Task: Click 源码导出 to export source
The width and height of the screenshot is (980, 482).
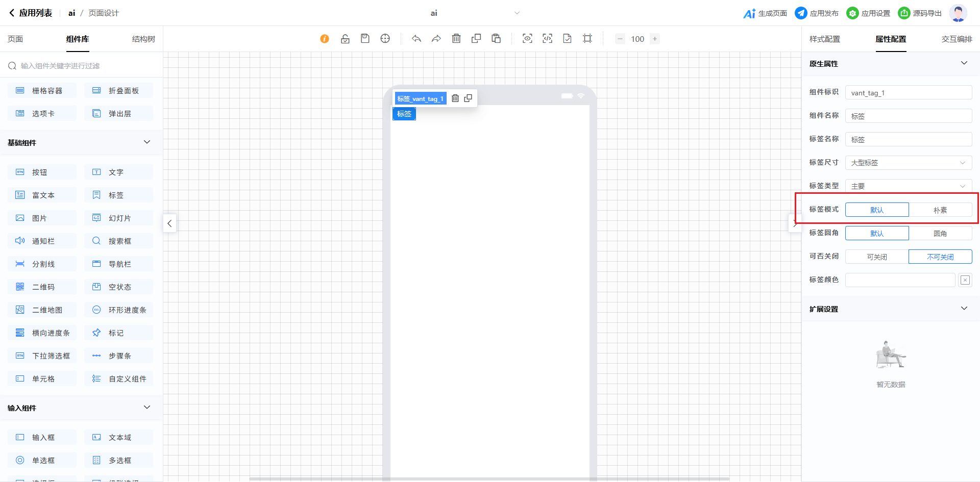Action: click(920, 13)
